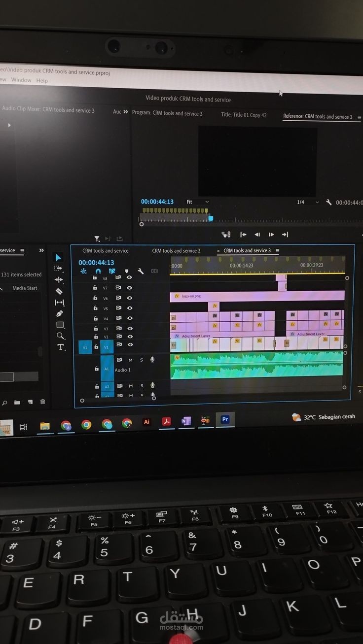363x644 pixels.
Task: Open Program monitor settings wrench
Action: pyautogui.click(x=329, y=202)
